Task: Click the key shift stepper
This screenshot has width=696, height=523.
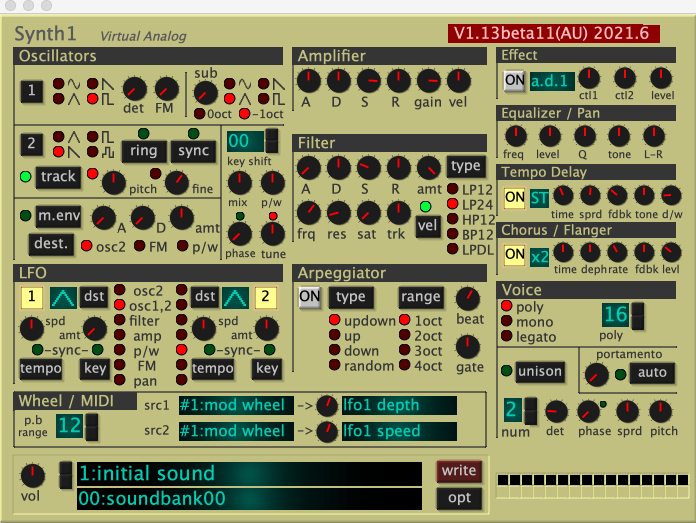Action: coord(272,141)
